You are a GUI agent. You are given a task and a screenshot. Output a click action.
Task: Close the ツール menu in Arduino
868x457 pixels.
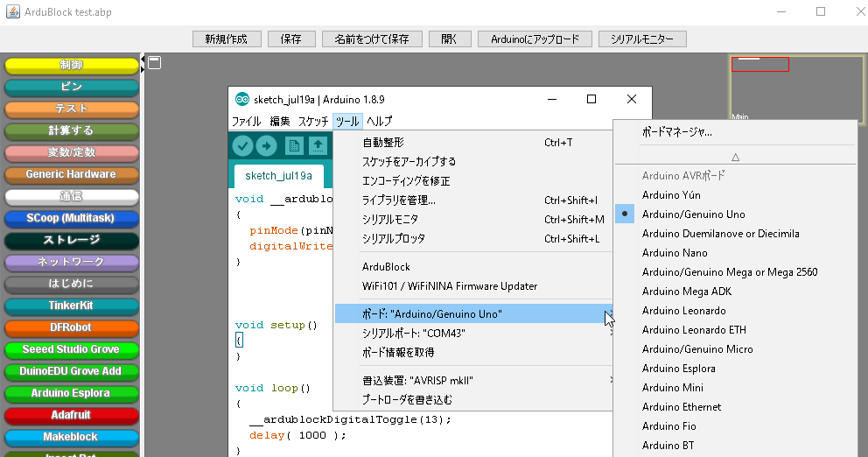(x=347, y=121)
